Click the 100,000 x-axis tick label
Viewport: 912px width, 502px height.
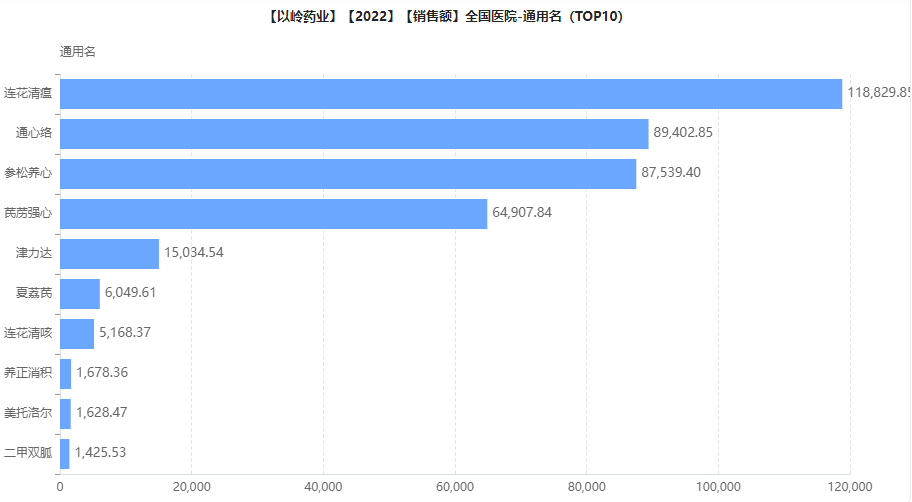718,487
